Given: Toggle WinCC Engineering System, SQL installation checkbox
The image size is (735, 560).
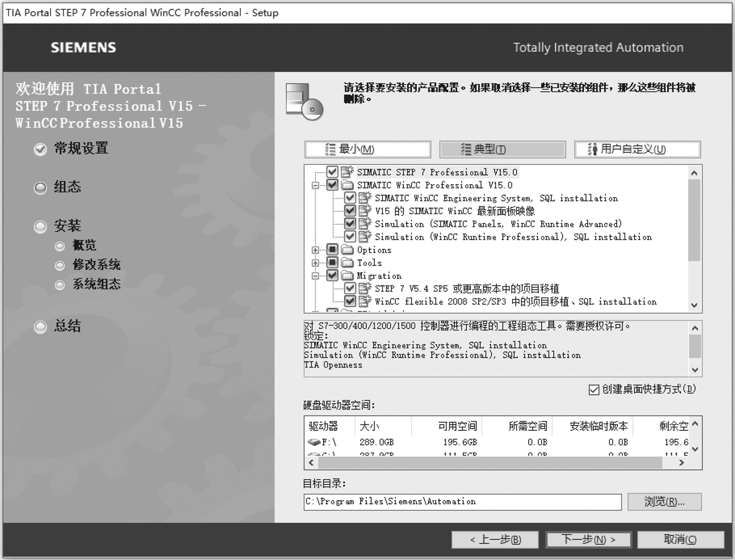Looking at the screenshot, I should point(350,198).
